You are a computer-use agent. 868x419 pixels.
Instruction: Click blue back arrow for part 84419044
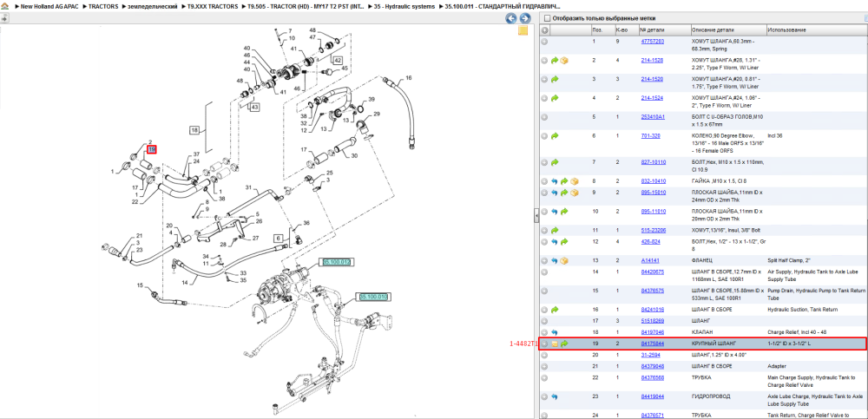555,396
